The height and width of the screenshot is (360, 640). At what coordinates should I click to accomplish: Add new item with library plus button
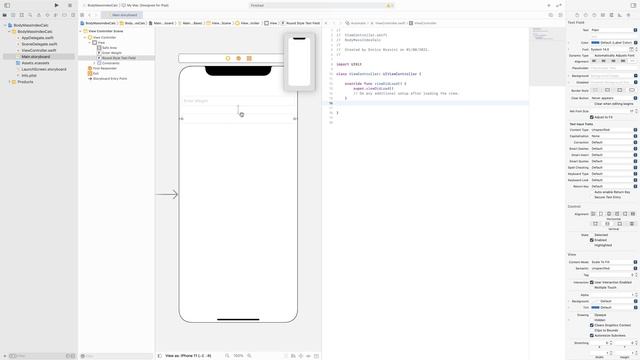(x=549, y=5)
